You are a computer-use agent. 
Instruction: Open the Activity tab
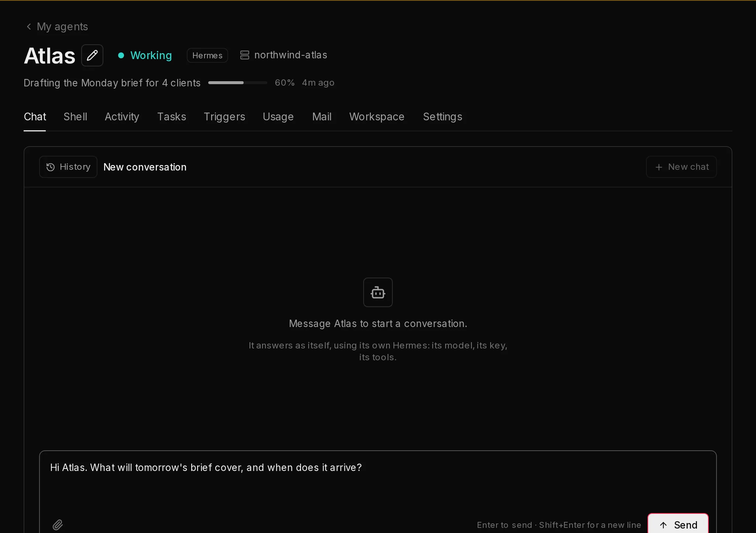[x=122, y=117]
